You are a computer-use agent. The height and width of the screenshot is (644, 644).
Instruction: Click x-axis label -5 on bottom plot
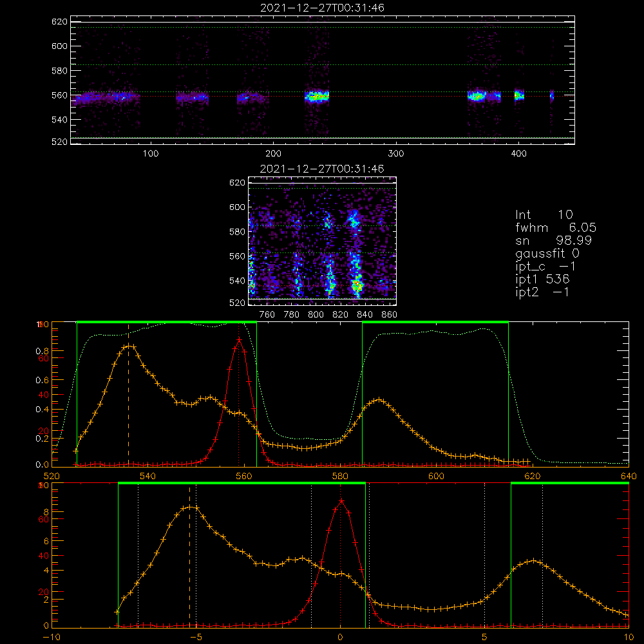click(x=196, y=637)
